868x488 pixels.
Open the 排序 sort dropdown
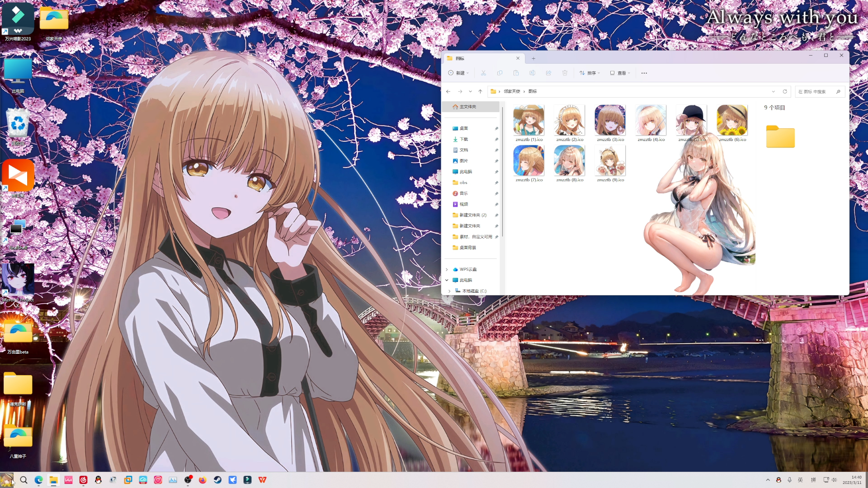click(x=590, y=73)
